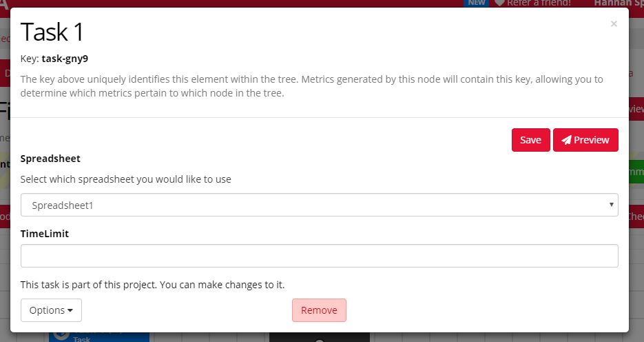The height and width of the screenshot is (342, 644).
Task: Click the Task 1 dialog title
Action: (52, 32)
